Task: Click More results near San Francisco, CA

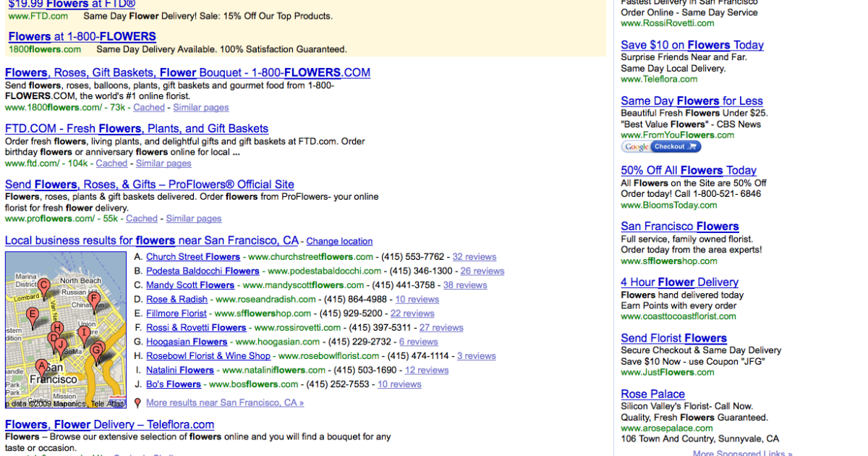Action: (225, 402)
